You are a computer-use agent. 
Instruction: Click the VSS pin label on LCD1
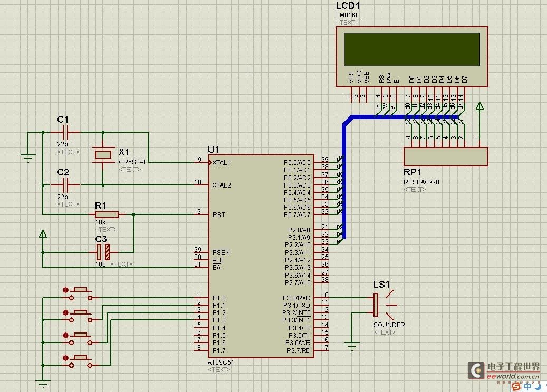351,77
